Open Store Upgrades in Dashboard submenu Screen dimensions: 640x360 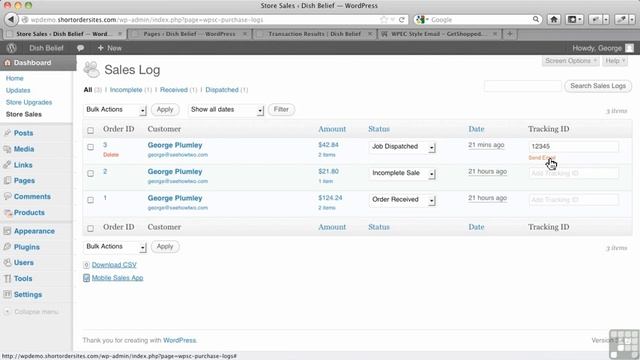29,102
